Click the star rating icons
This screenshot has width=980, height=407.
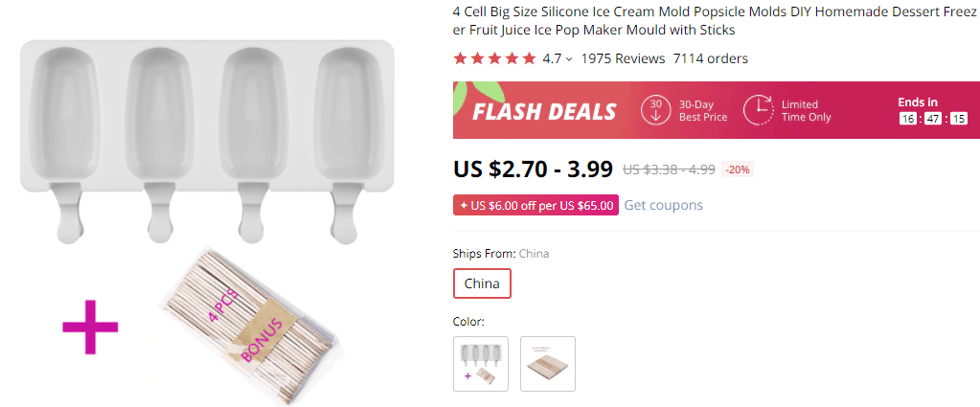click(494, 58)
